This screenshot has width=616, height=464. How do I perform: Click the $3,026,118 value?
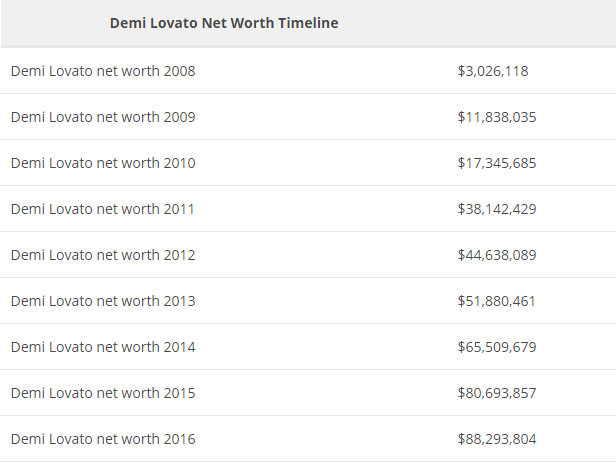493,71
